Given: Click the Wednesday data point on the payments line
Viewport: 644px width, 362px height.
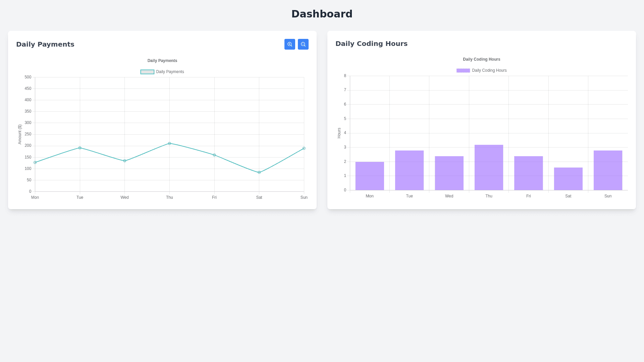Looking at the screenshot, I should point(124,161).
